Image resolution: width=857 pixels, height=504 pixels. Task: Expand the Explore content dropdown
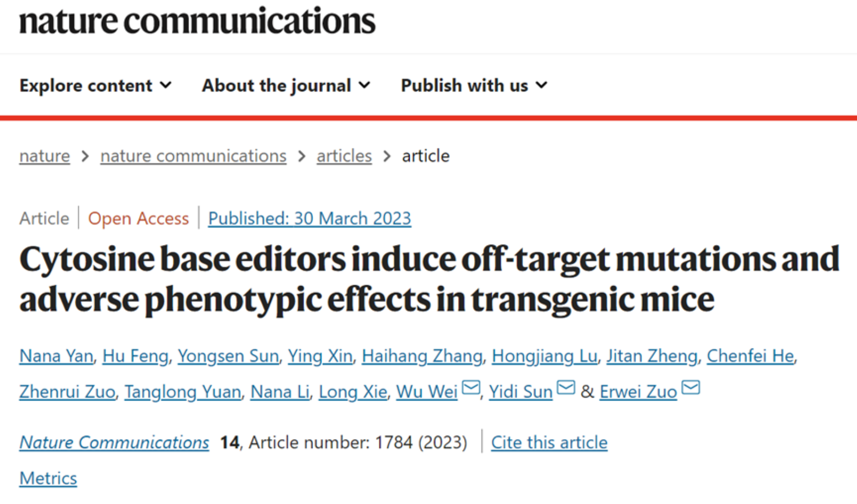tap(96, 85)
